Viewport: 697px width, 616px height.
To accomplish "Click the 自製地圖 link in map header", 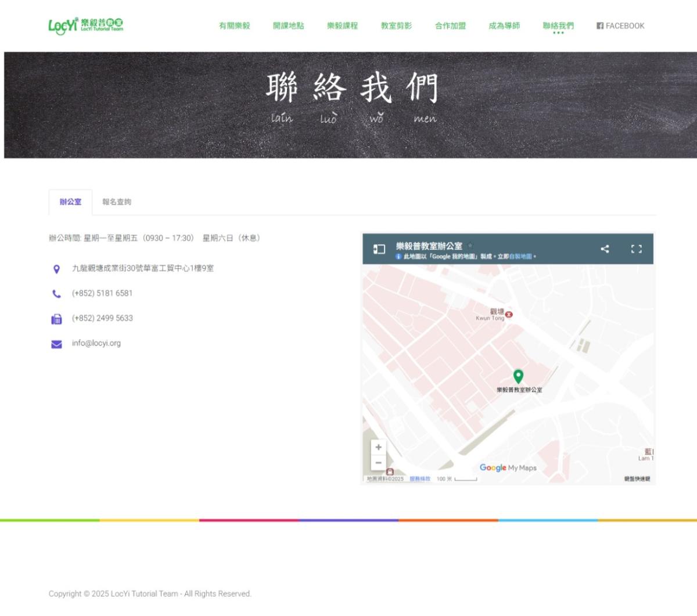I will (x=520, y=257).
